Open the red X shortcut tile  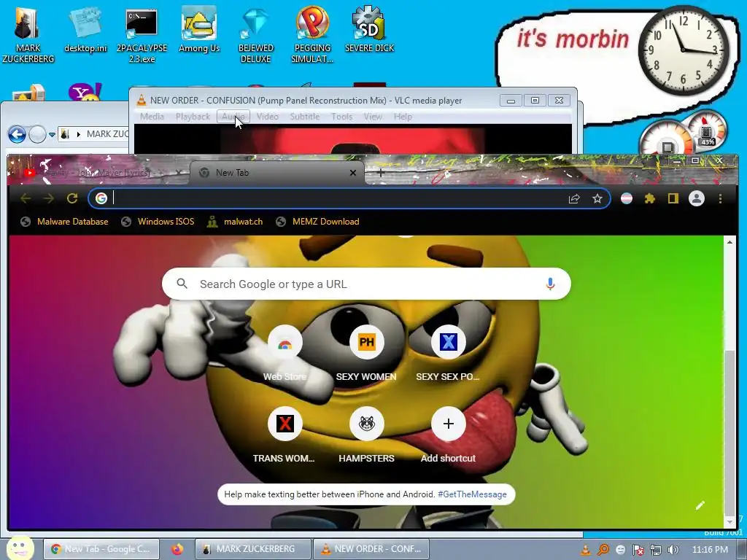pyautogui.click(x=285, y=435)
